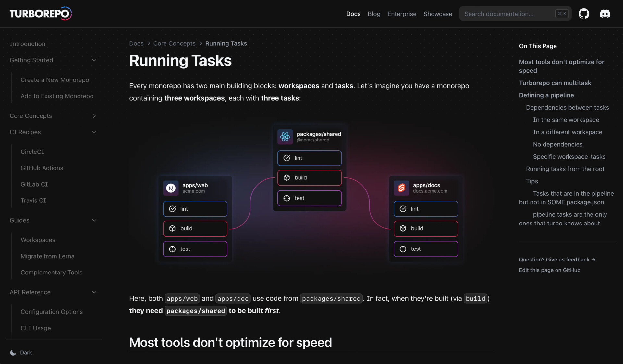Viewport: 623px width, 364px height.
Task: Jump to No dependencies section
Action: click(557, 144)
